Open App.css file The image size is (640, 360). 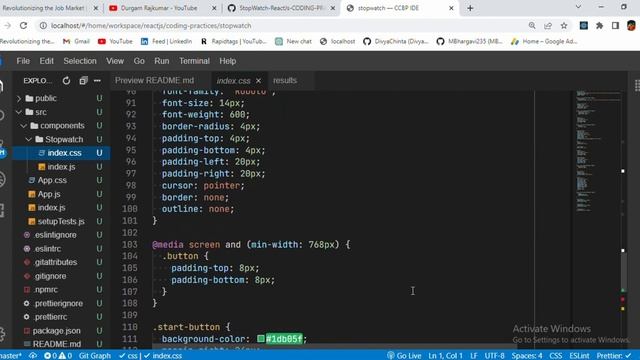coord(52,180)
